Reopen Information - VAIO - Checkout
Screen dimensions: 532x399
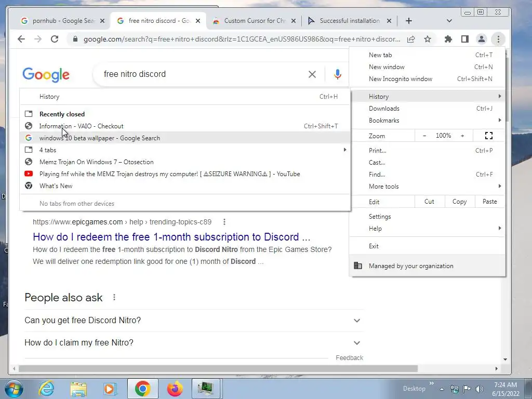[185, 126]
